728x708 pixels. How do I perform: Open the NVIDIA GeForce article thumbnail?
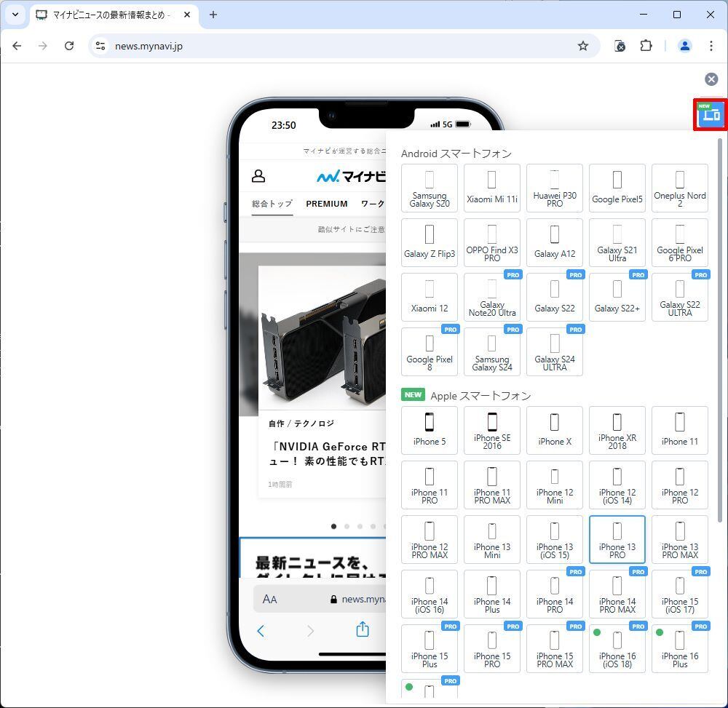click(x=323, y=338)
